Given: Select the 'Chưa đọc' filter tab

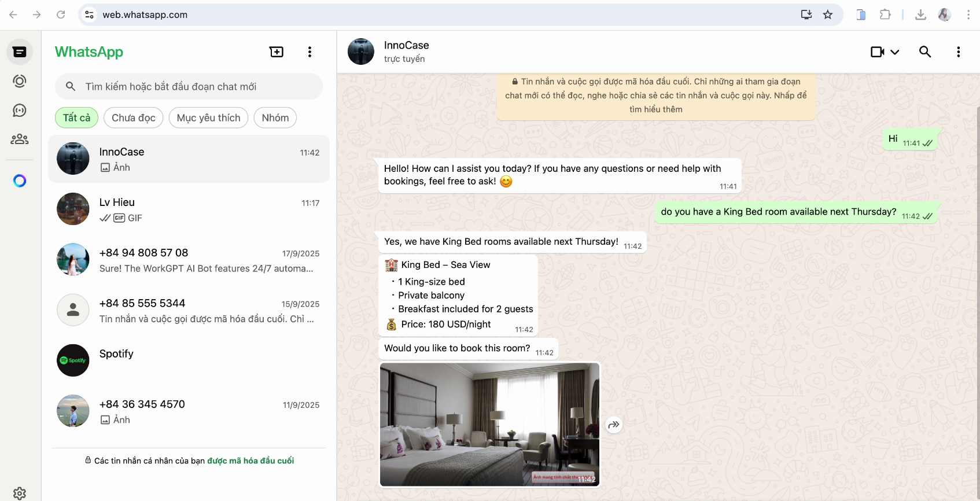Looking at the screenshot, I should pos(133,118).
